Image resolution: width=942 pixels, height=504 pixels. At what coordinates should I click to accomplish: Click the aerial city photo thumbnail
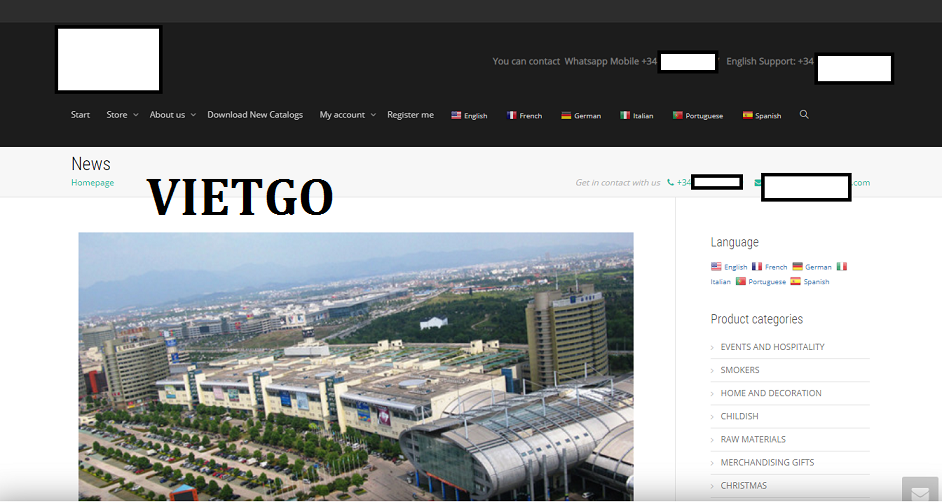click(356, 366)
